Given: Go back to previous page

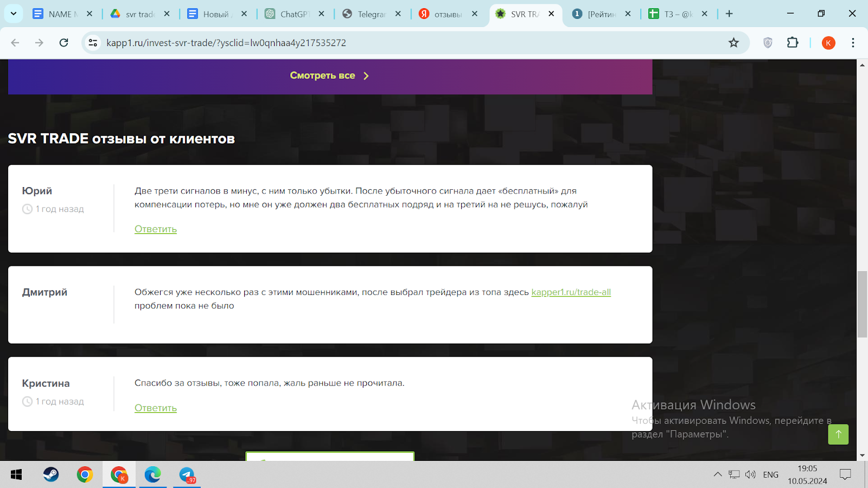Looking at the screenshot, I should tap(15, 43).
